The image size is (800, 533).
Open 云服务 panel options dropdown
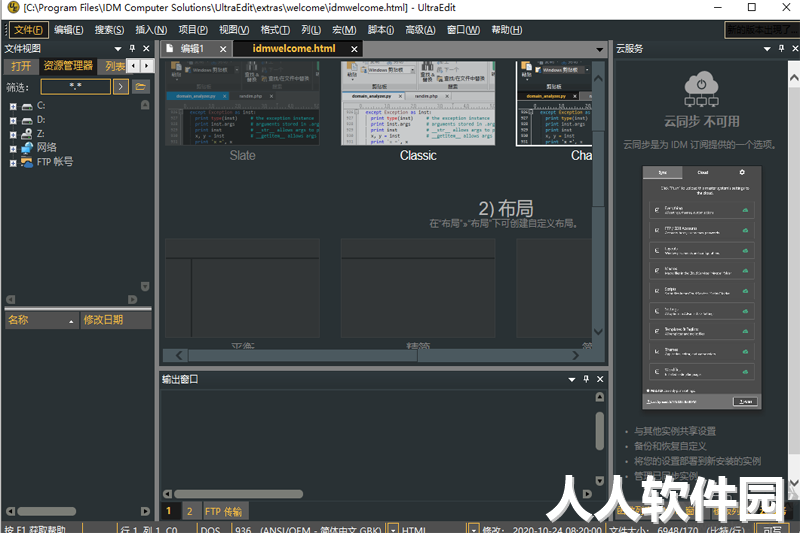[767, 49]
